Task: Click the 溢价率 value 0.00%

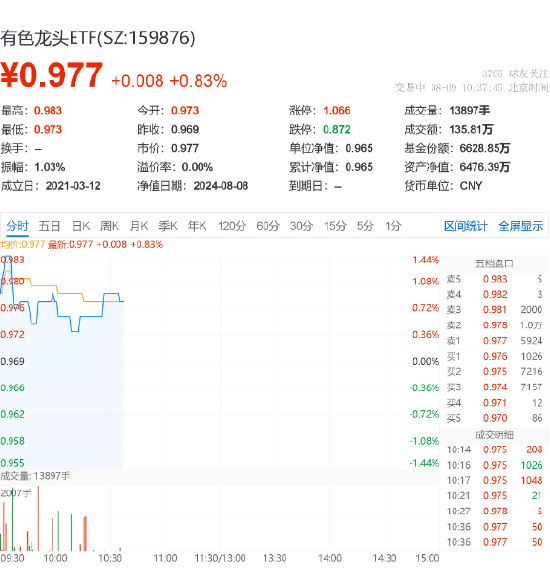Action: 197,167
